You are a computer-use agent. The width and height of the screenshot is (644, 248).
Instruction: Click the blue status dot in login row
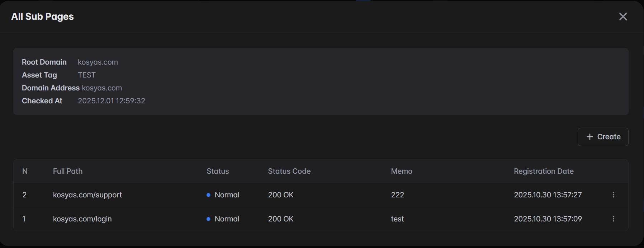[x=208, y=219]
